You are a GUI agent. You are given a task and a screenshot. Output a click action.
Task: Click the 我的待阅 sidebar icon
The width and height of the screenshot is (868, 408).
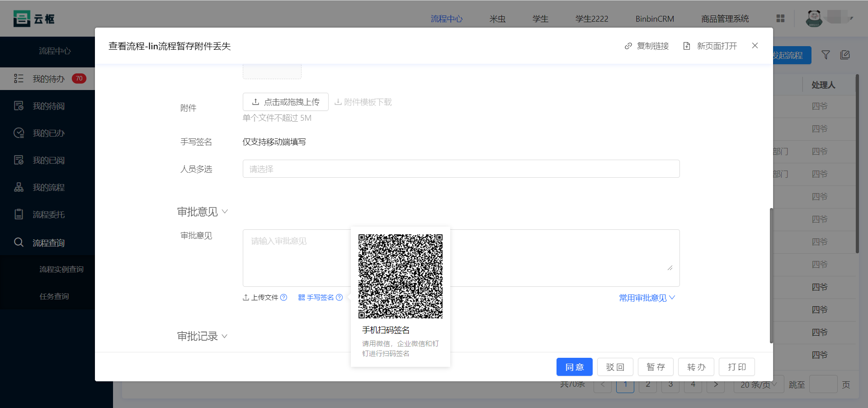[19, 106]
